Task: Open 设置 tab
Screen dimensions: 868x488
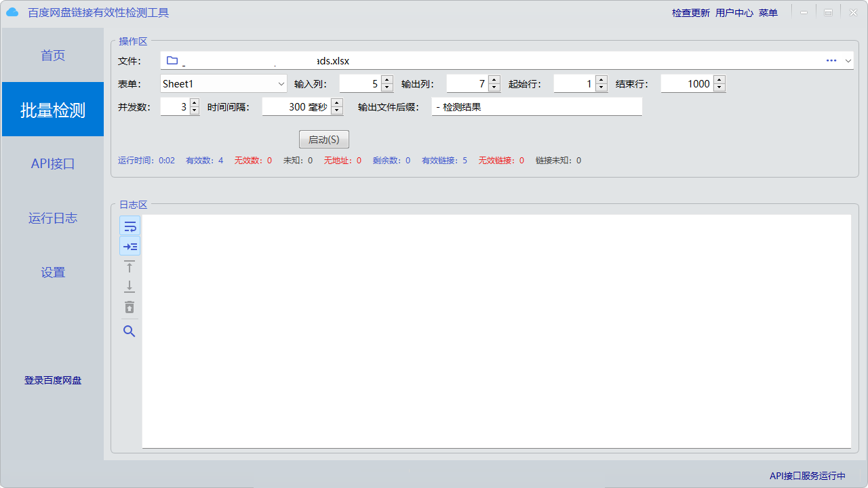Action: pos(53,272)
